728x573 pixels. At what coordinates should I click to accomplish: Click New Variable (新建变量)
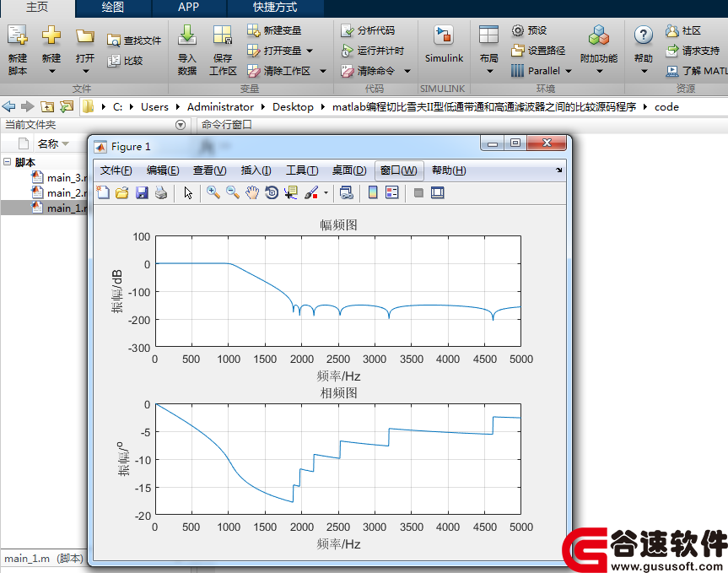[x=274, y=30]
